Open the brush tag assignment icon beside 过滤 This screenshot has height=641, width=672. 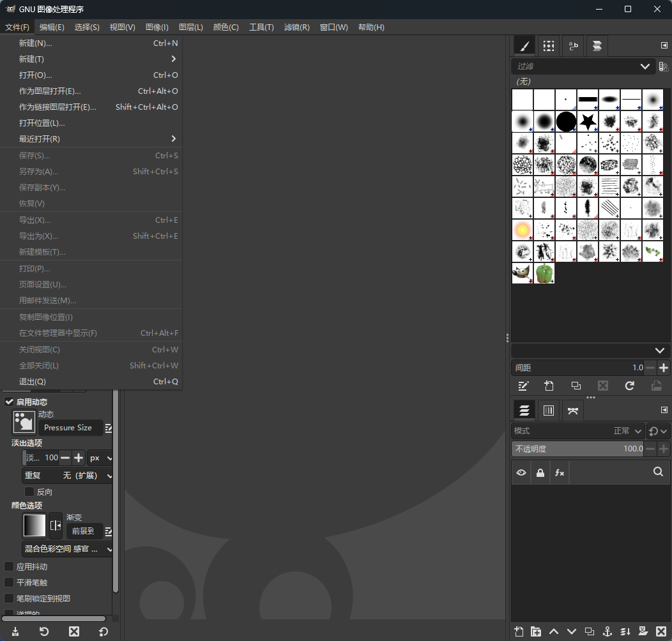click(664, 66)
